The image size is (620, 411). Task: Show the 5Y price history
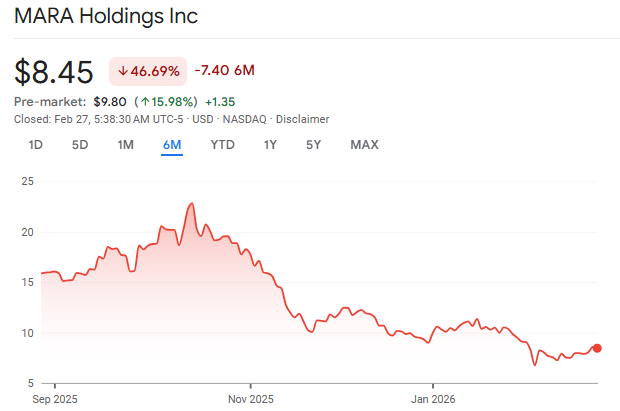313,145
